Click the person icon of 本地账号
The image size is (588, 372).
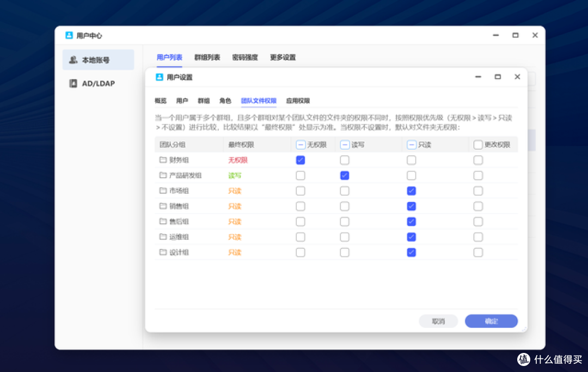(x=73, y=59)
